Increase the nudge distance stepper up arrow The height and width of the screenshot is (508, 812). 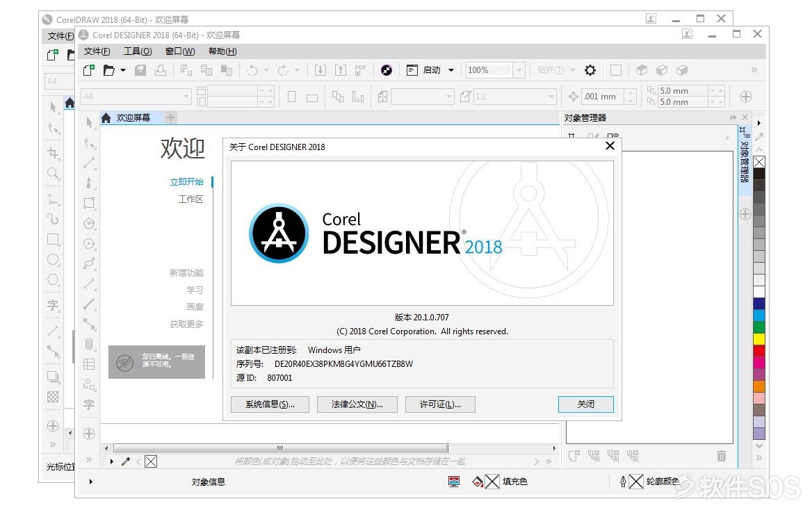pos(631,92)
